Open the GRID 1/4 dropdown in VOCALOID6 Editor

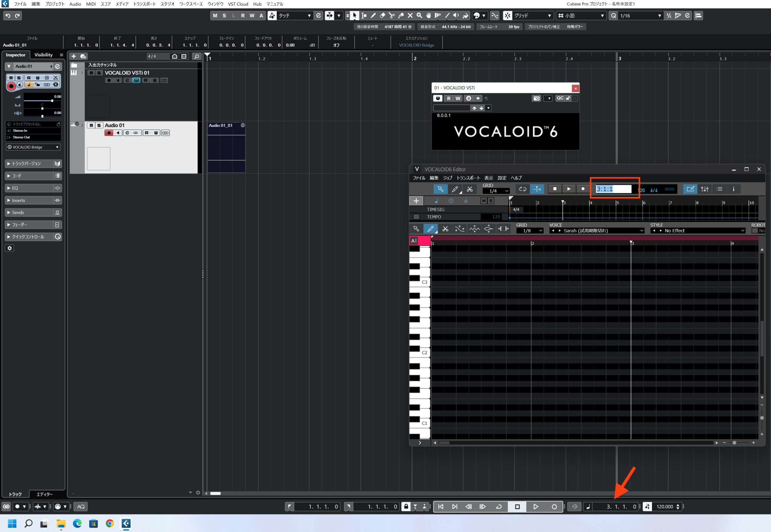[x=496, y=191]
